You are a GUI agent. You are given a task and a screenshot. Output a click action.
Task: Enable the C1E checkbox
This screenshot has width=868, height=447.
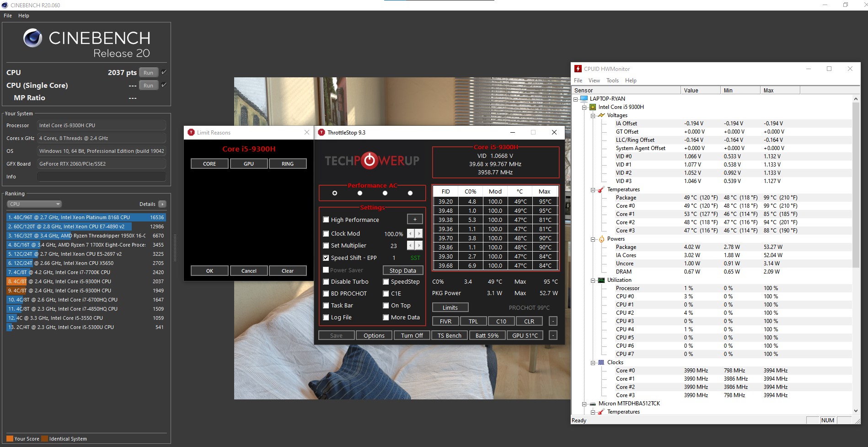386,294
